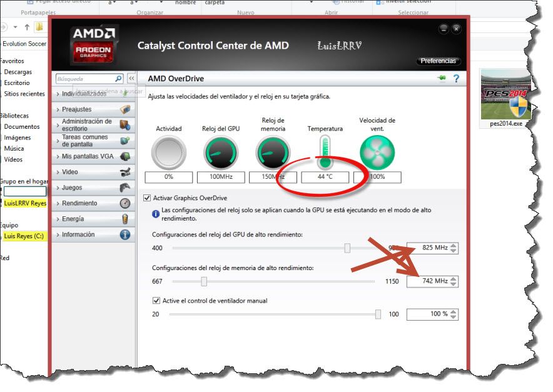Viewport: 553px width, 392px height.
Task: Click the Temperatura thermometer icon
Action: pos(325,152)
